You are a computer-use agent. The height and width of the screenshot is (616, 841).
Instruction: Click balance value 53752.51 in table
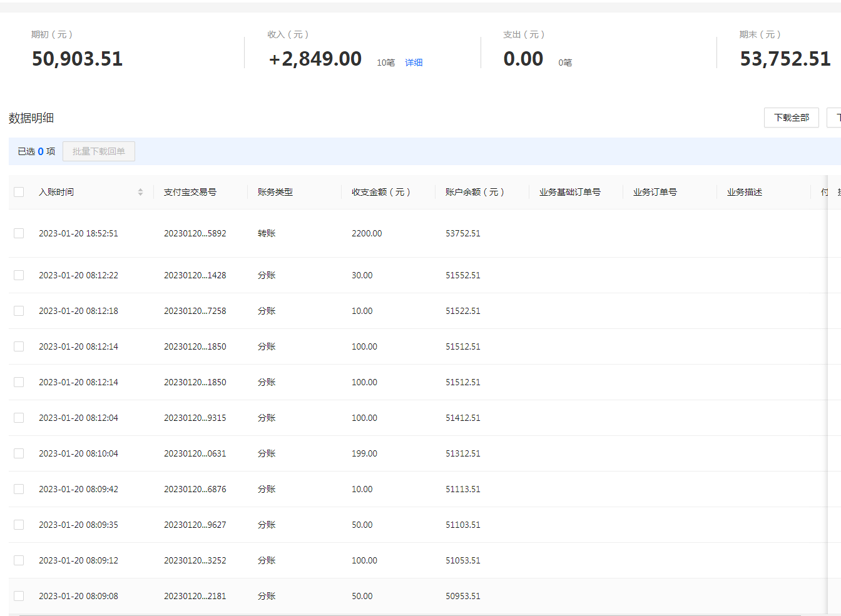[x=463, y=233]
